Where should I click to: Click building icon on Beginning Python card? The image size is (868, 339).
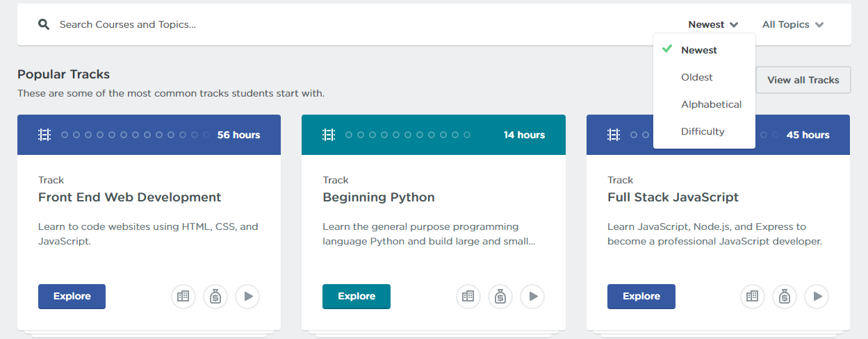468,297
